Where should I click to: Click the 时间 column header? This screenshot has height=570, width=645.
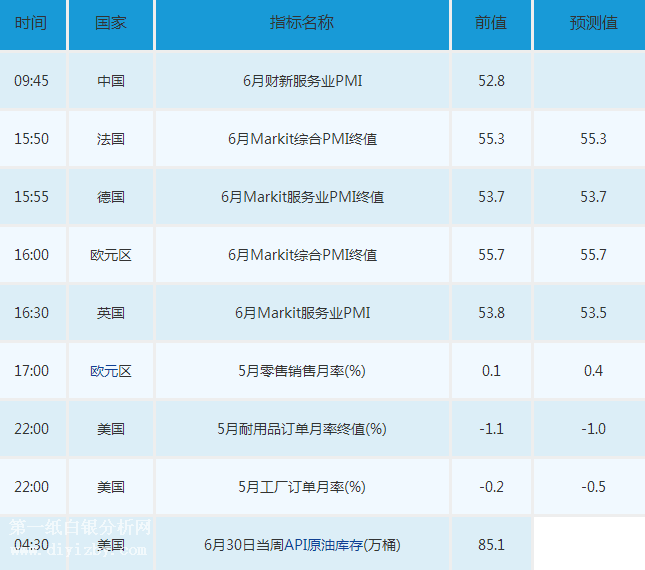click(32, 23)
